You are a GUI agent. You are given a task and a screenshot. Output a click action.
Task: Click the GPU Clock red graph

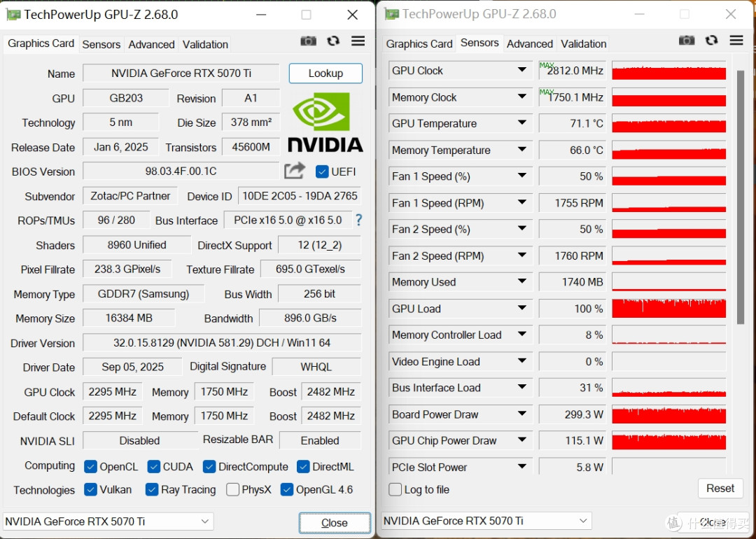click(668, 71)
